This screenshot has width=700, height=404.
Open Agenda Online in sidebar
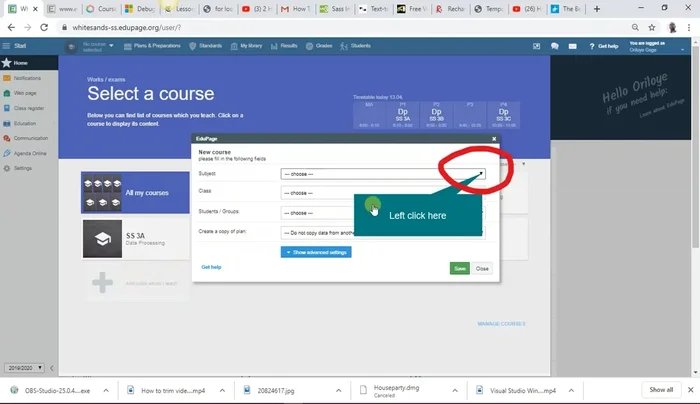coord(30,153)
